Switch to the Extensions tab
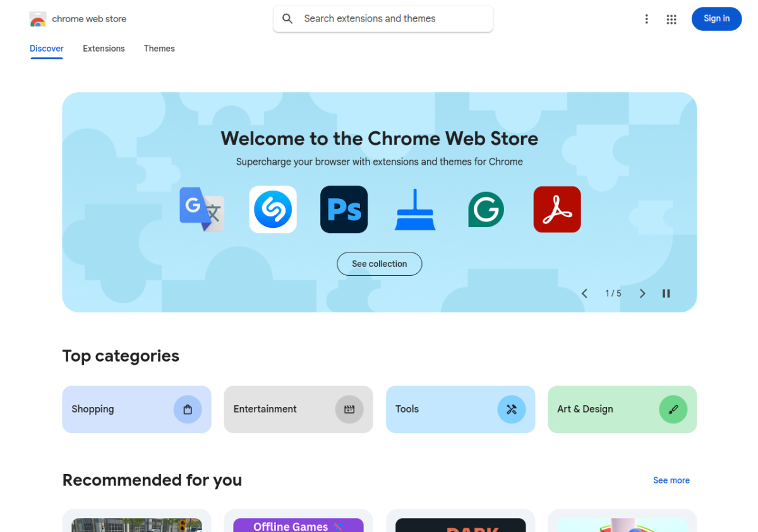Viewport: 758px width, 532px height. pos(104,49)
